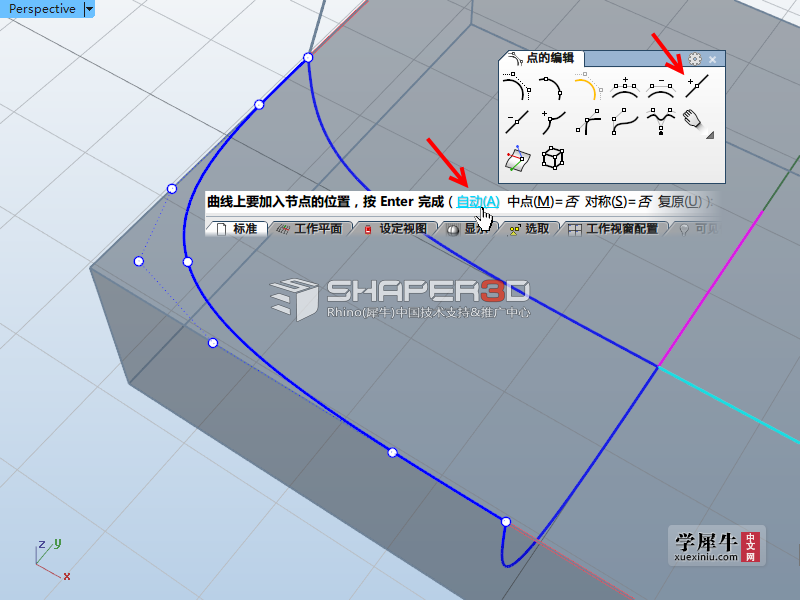This screenshot has width=800, height=600.
Task: Select the remove knot icon
Action: point(516,122)
